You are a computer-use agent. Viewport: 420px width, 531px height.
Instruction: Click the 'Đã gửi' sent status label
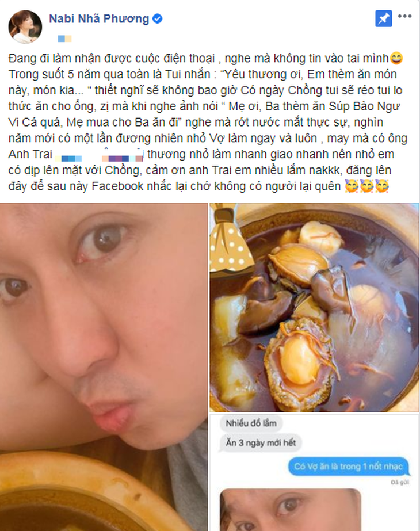tap(400, 482)
